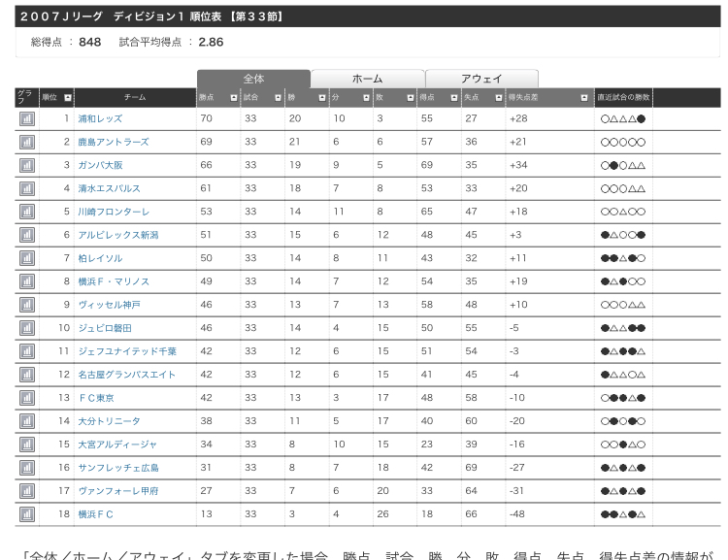728x560 pixels.
Task: Open 大宮アルディージャ team link
Action: coord(117,445)
